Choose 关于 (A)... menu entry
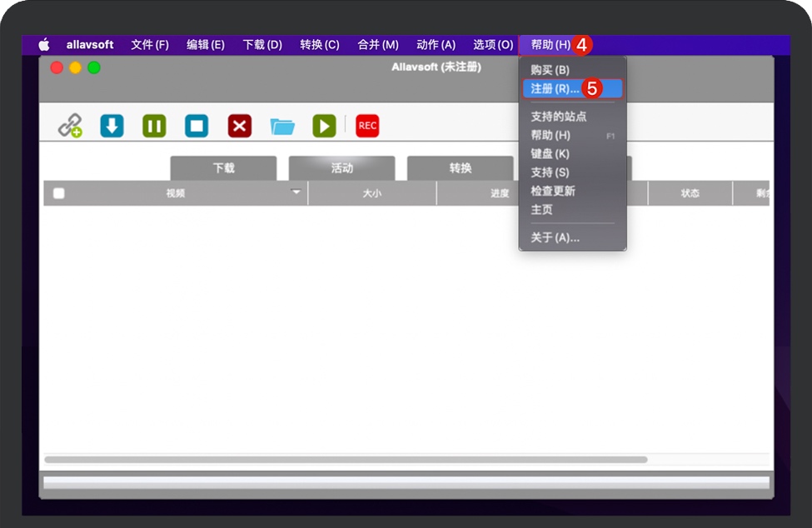The width and height of the screenshot is (812, 528). point(573,237)
